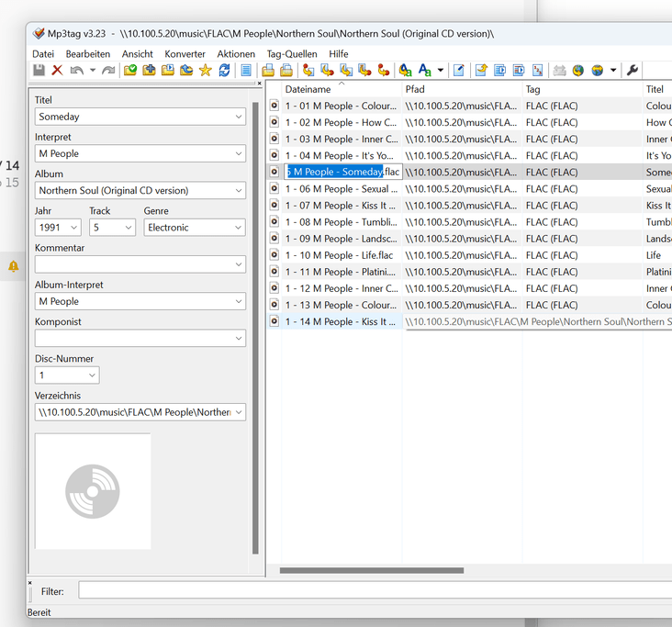Export using the page with orange arrow icon
Screen dimensions: 672x627
point(481,70)
